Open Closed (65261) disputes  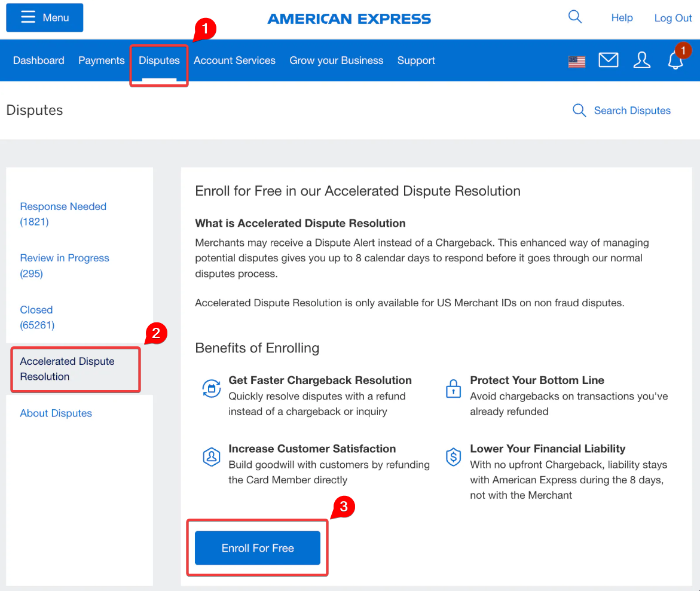(37, 317)
